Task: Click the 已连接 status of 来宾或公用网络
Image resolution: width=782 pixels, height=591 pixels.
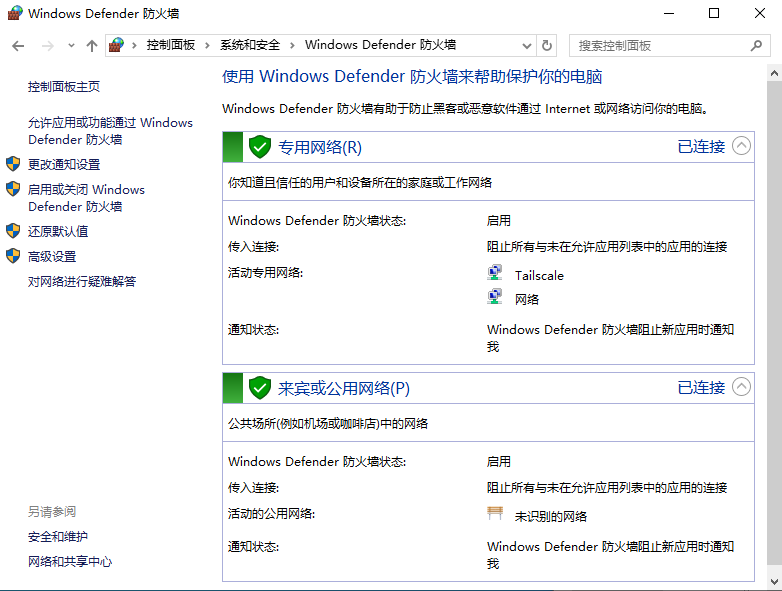Action: [701, 387]
